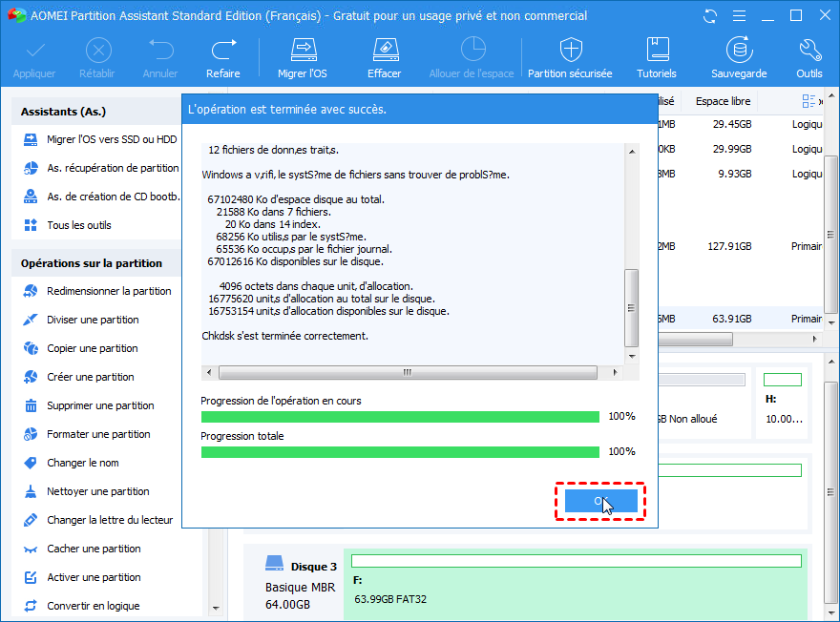The height and width of the screenshot is (622, 840).
Task: Select the row with 9.93GB free
Action: click(741, 174)
